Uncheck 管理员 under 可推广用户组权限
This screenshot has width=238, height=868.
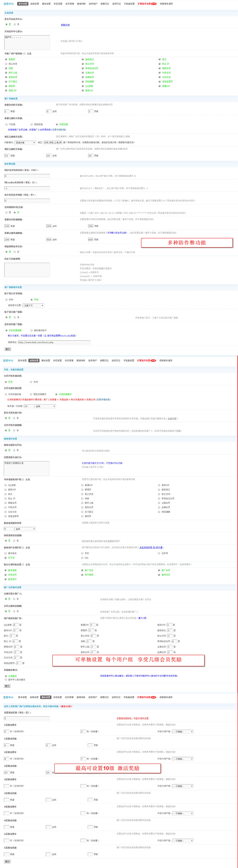(6, 59)
